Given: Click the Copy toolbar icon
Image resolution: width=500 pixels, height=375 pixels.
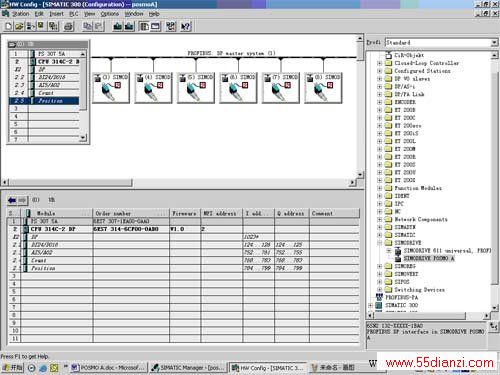Looking at the screenshot, I should point(87,26).
